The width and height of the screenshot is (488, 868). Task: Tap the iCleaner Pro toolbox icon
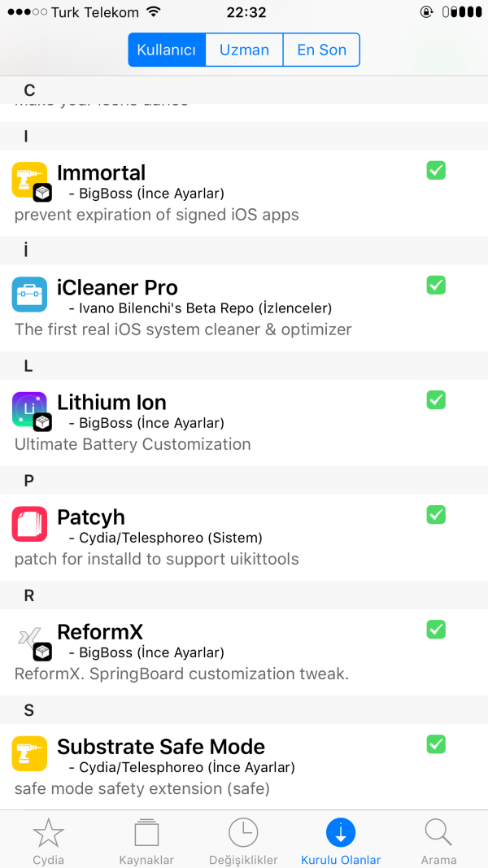pos(29,294)
